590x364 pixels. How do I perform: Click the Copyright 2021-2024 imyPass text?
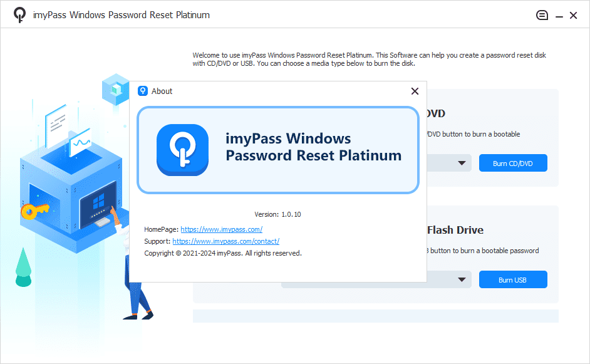[x=223, y=253]
